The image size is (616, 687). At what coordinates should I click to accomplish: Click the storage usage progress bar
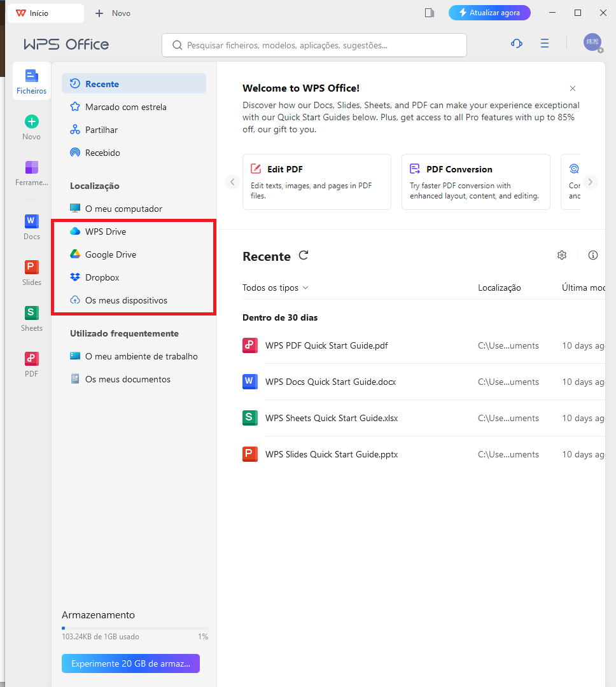135,628
